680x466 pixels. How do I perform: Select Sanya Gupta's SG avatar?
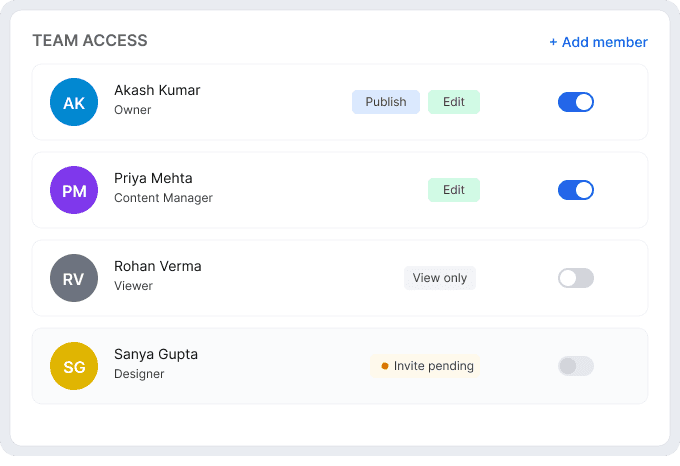point(74,366)
